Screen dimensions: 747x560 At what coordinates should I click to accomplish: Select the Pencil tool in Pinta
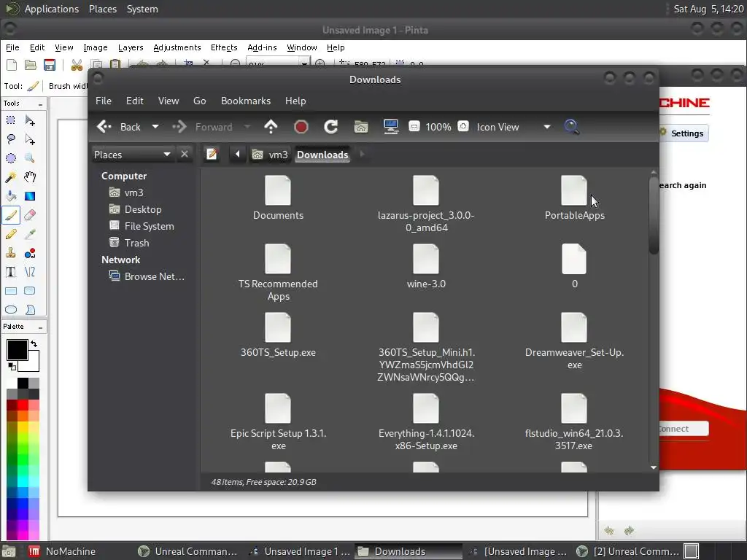pyautogui.click(x=10, y=234)
